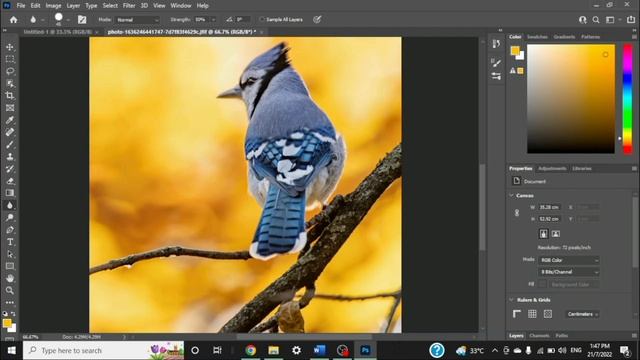Set canvas to portrait orientation
640x360 pixels.
click(543, 234)
